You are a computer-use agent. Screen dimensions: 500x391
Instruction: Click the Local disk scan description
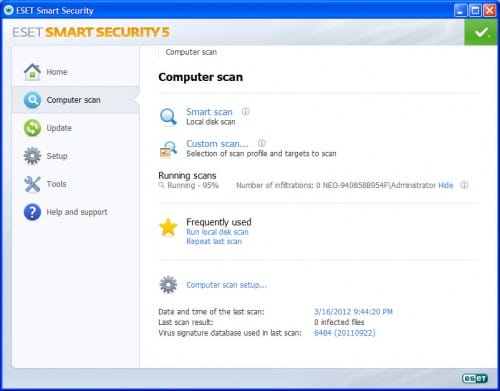coord(211,122)
